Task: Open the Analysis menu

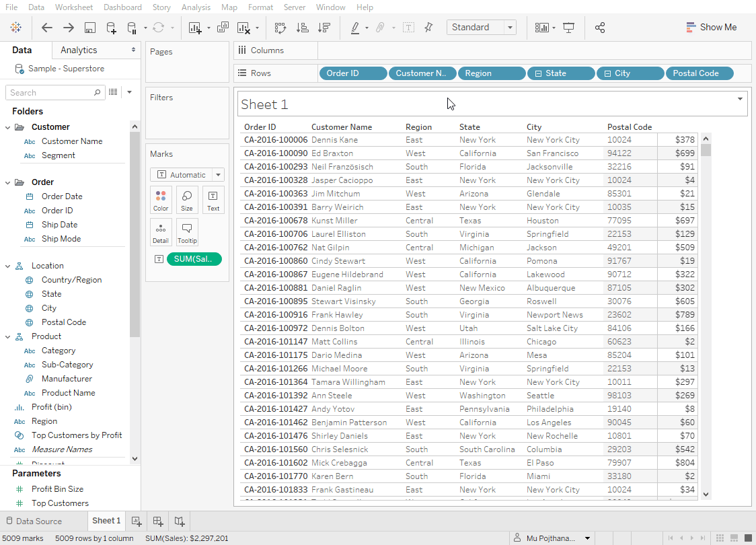Action: click(x=196, y=7)
